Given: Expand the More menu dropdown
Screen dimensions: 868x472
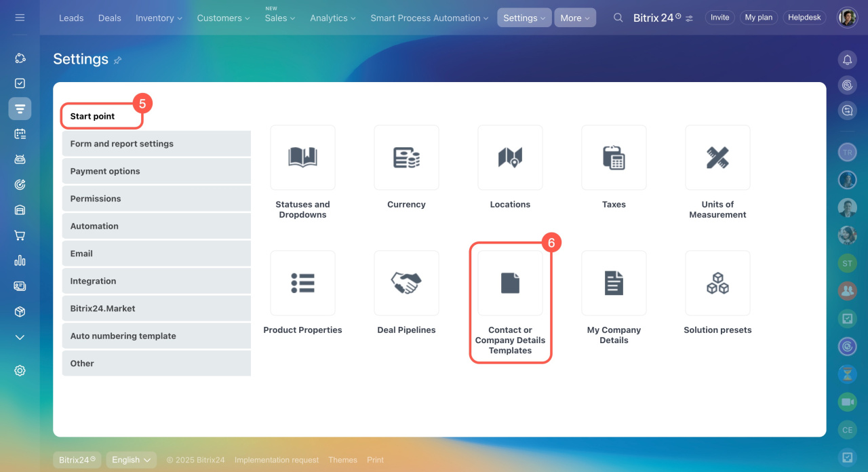Looking at the screenshot, I should click(575, 18).
